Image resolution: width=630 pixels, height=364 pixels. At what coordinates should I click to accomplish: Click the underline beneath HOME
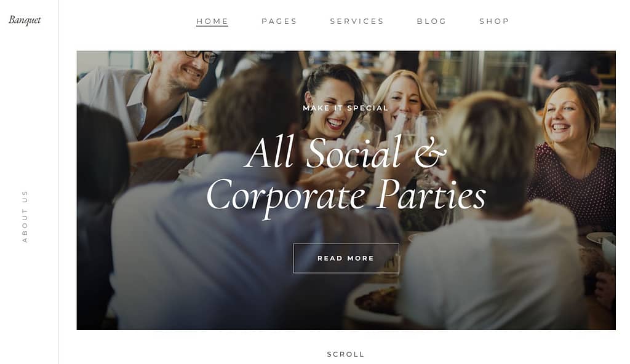(x=212, y=26)
